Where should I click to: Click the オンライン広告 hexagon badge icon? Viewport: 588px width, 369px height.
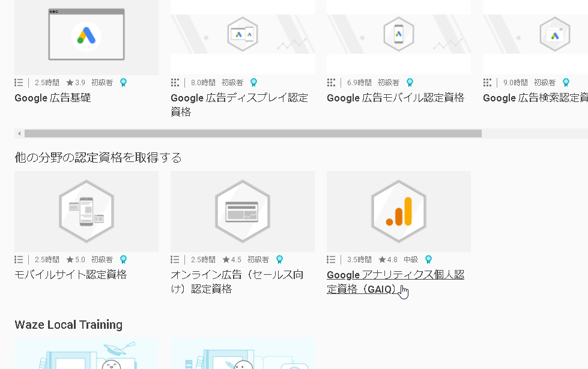click(242, 211)
